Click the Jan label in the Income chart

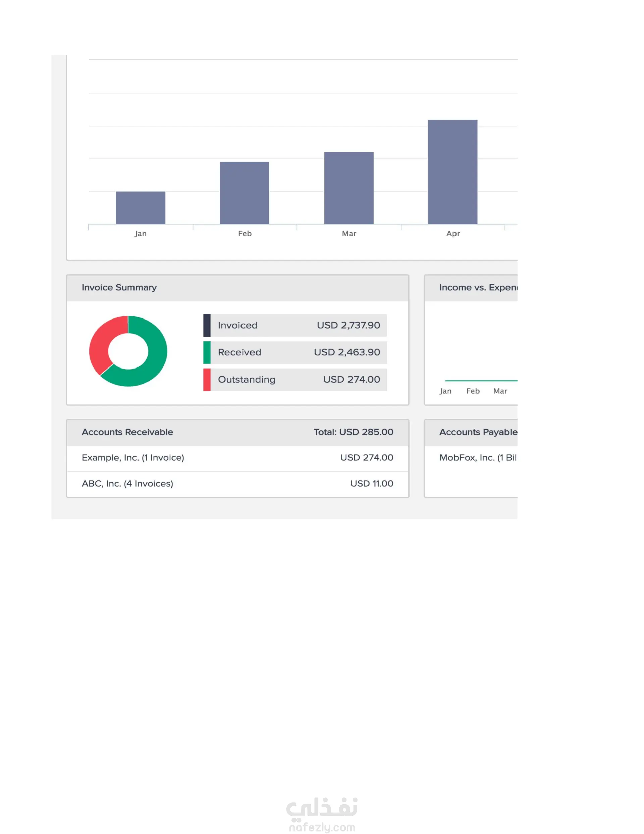click(445, 391)
